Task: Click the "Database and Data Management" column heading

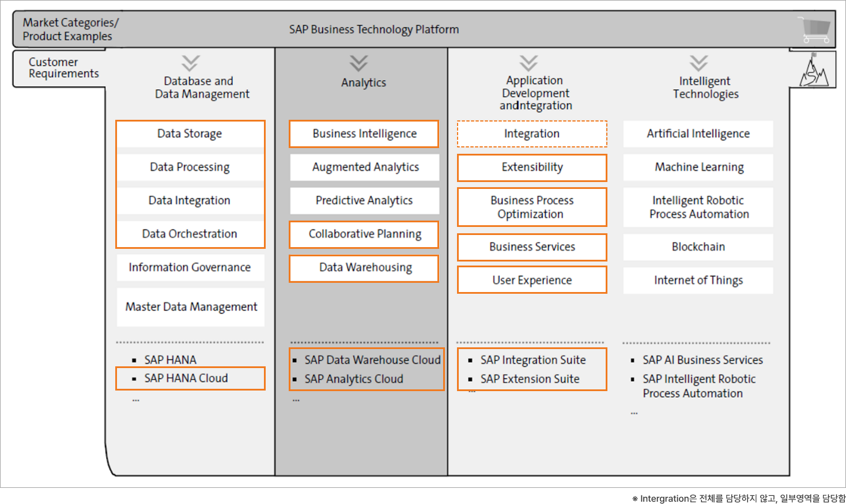Action: [x=202, y=88]
